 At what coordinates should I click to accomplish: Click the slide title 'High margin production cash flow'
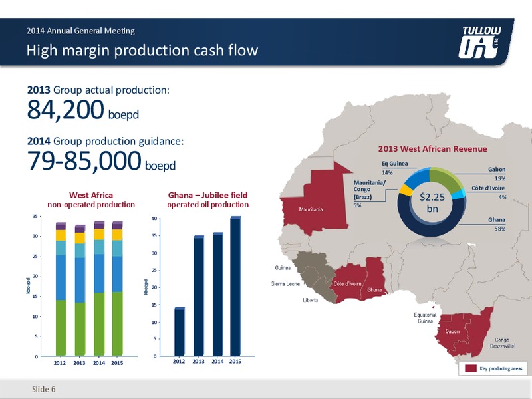tap(142, 51)
